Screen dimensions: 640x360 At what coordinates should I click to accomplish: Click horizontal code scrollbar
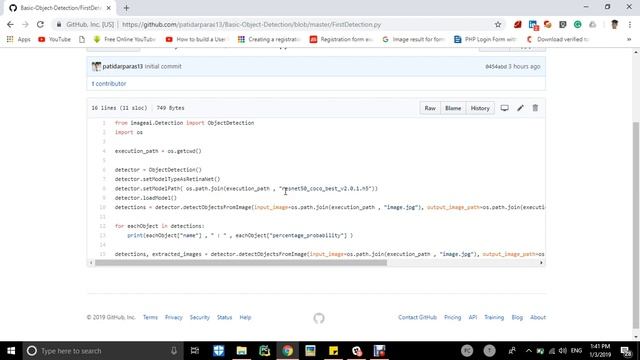[x=240, y=262]
